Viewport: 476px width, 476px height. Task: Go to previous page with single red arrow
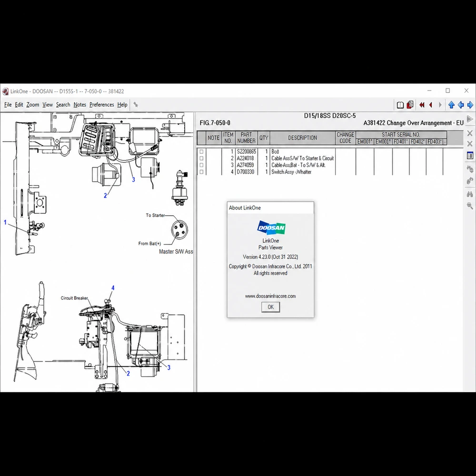coord(431,105)
